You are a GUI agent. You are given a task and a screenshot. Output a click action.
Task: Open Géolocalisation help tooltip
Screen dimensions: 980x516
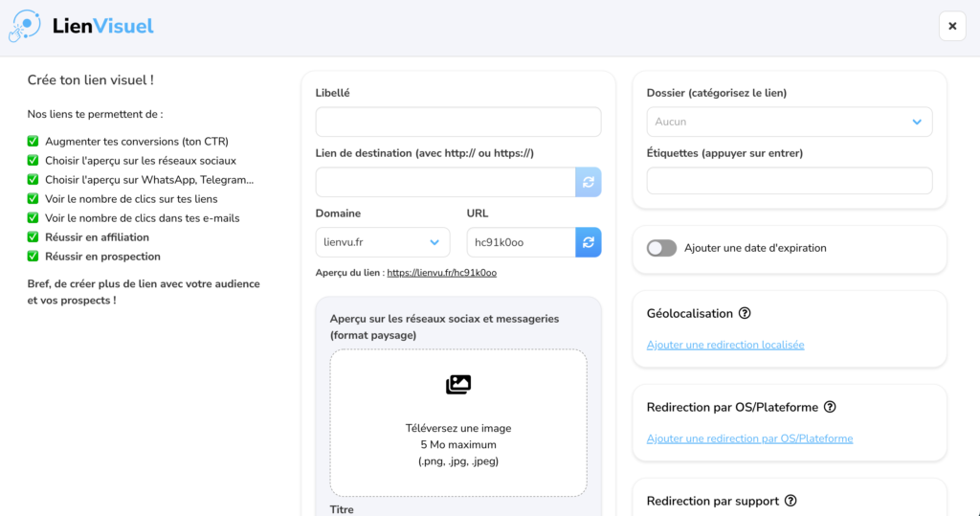click(x=745, y=313)
